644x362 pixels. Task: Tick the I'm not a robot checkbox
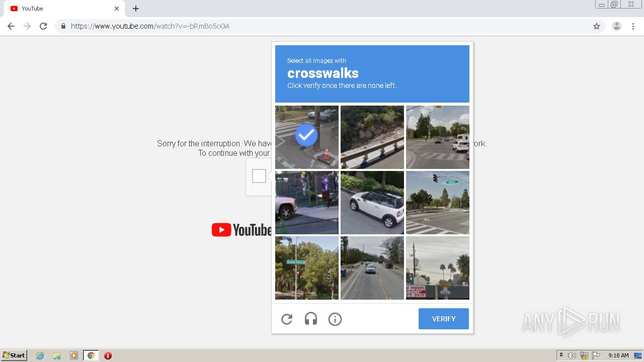(259, 176)
